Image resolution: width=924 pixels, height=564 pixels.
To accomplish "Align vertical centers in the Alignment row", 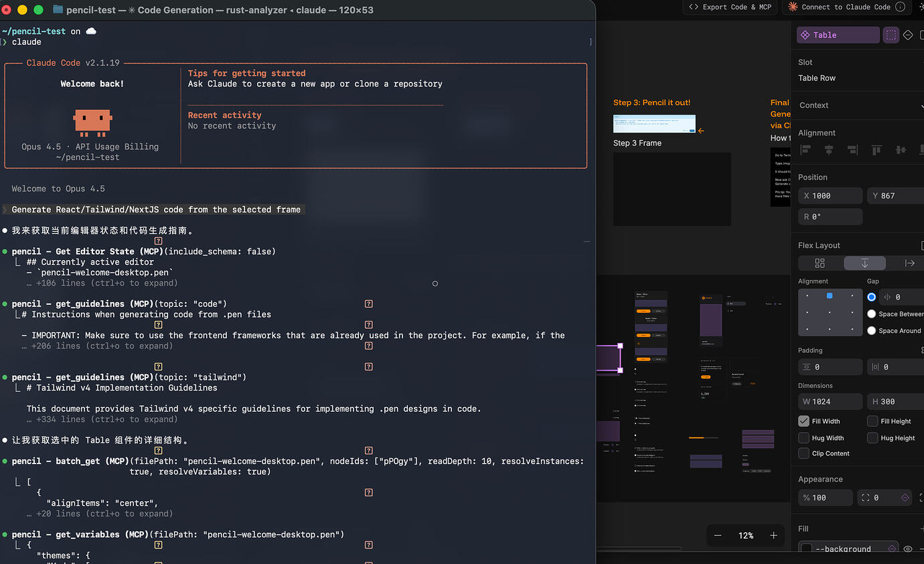I will tap(901, 150).
